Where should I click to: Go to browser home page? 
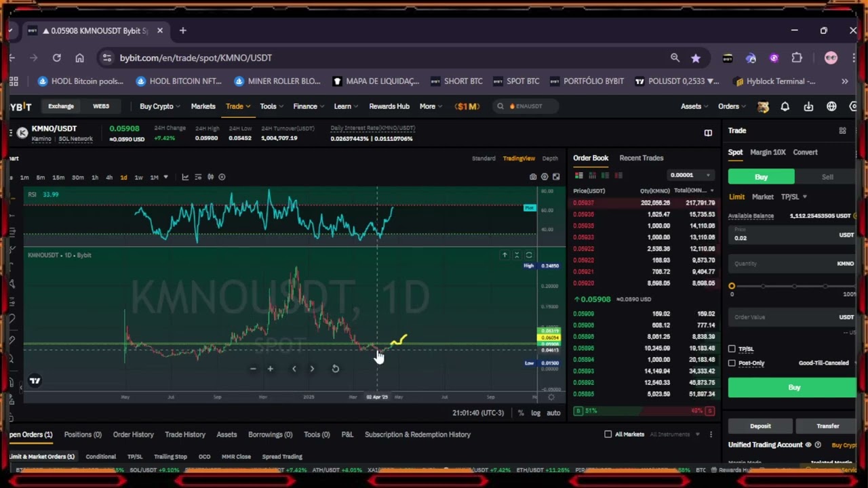coord(79,58)
